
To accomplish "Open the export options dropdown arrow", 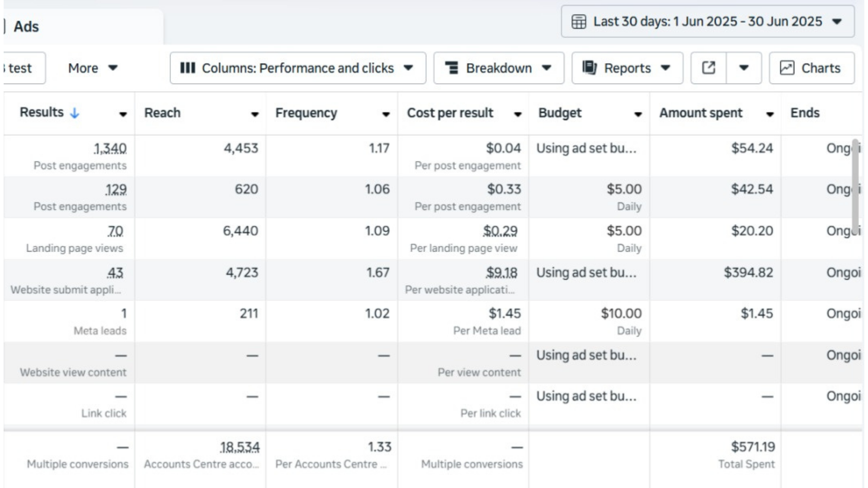I will coord(744,68).
